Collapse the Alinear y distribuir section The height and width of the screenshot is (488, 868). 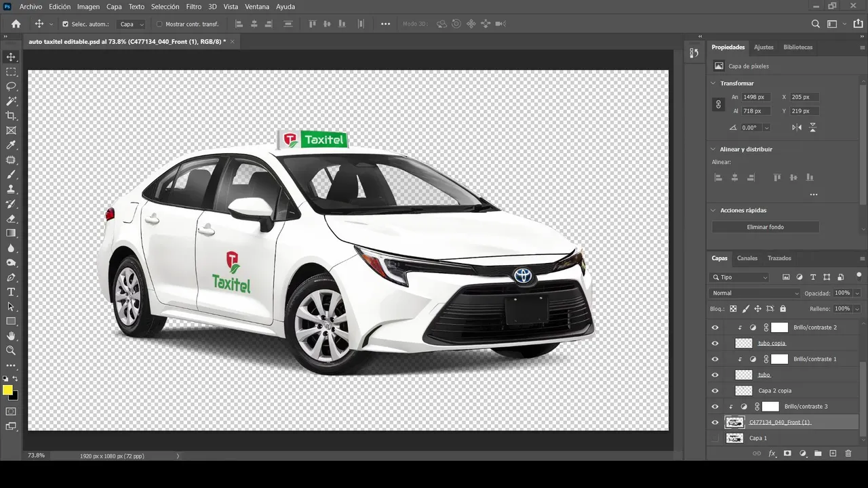(x=713, y=149)
